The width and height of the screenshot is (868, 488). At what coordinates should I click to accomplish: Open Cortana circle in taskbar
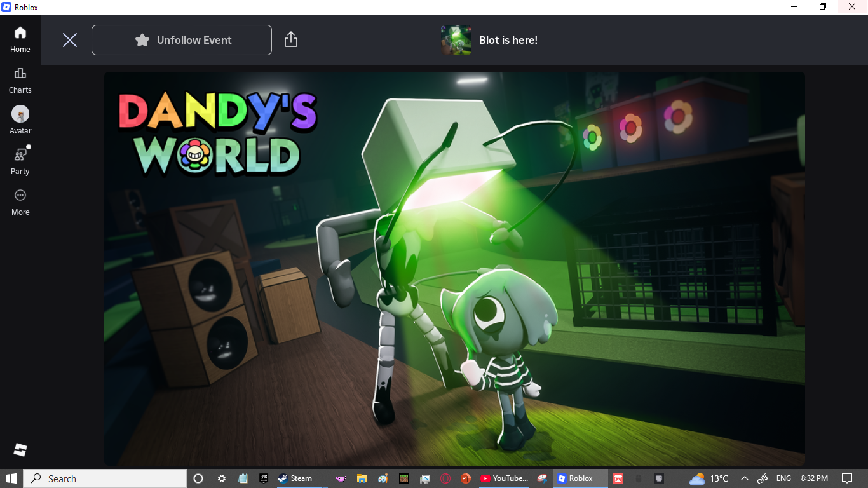click(x=198, y=478)
